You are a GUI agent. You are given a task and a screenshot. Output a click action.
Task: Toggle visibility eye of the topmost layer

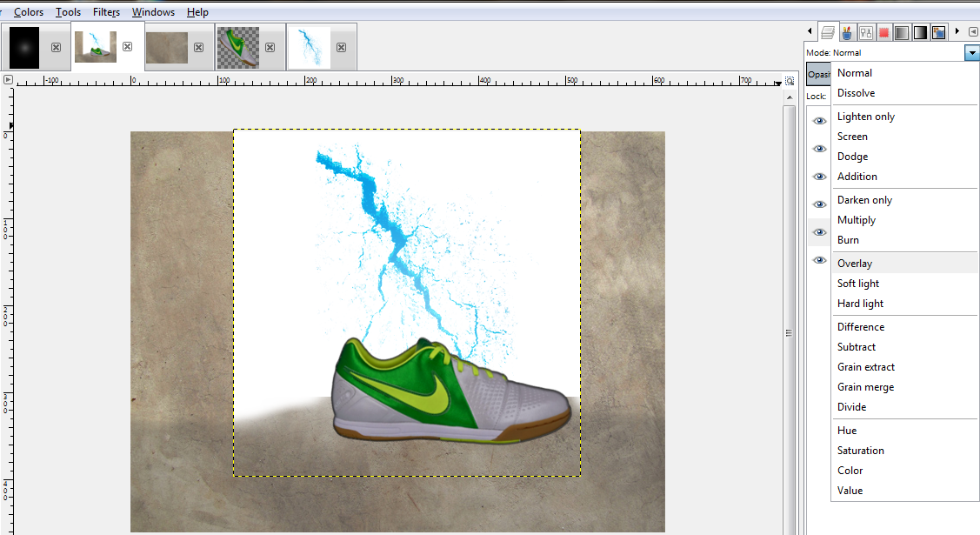pyautogui.click(x=819, y=121)
